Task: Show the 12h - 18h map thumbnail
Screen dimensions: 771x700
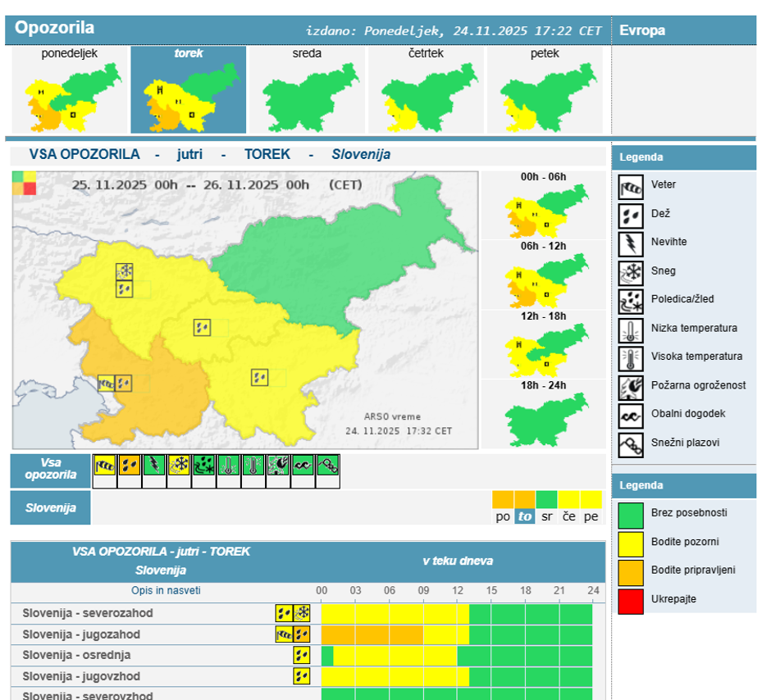Action: (543, 344)
